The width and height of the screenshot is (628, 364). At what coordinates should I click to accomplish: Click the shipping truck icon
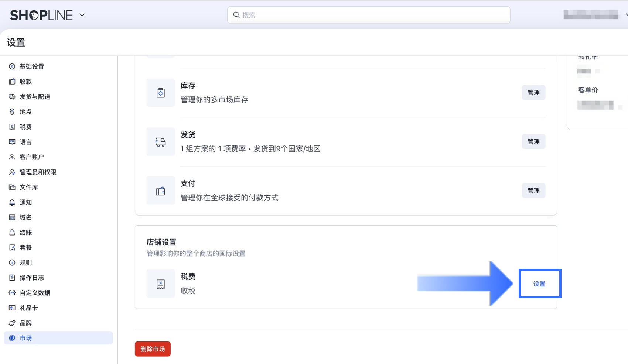click(160, 142)
